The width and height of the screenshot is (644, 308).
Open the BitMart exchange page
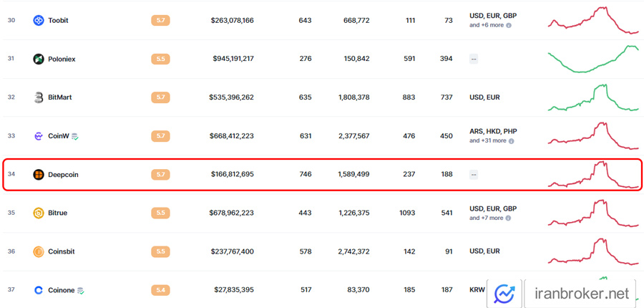pyautogui.click(x=60, y=97)
